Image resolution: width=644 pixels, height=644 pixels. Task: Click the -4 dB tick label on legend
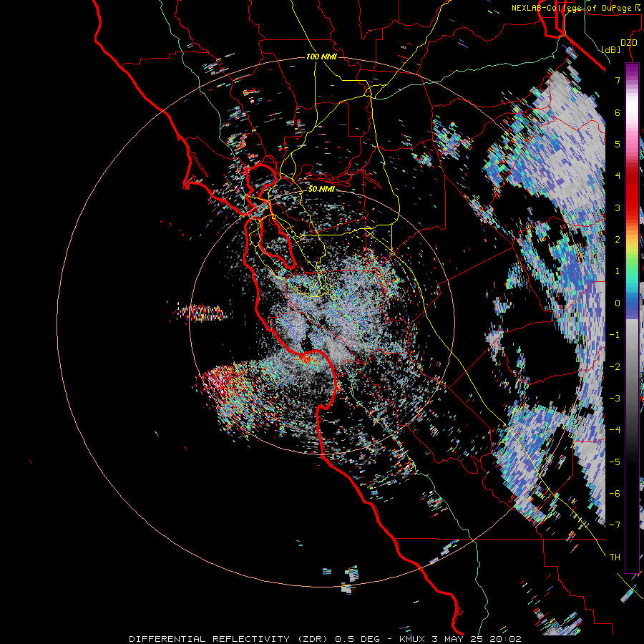click(615, 430)
